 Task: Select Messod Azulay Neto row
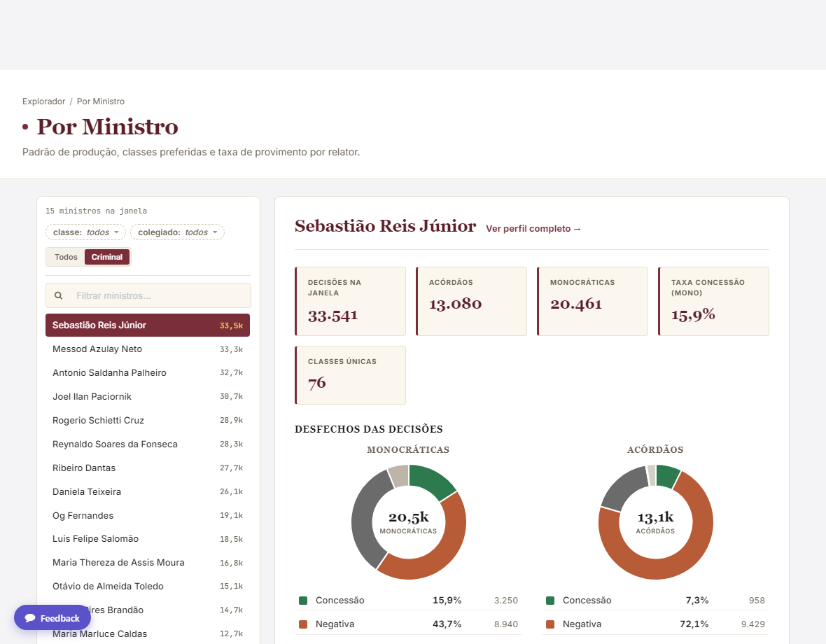tap(148, 349)
